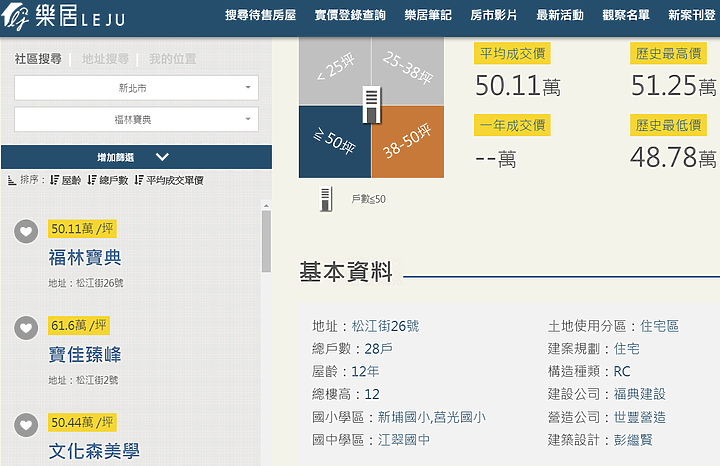Click the 一年成交價 label

tap(512, 125)
